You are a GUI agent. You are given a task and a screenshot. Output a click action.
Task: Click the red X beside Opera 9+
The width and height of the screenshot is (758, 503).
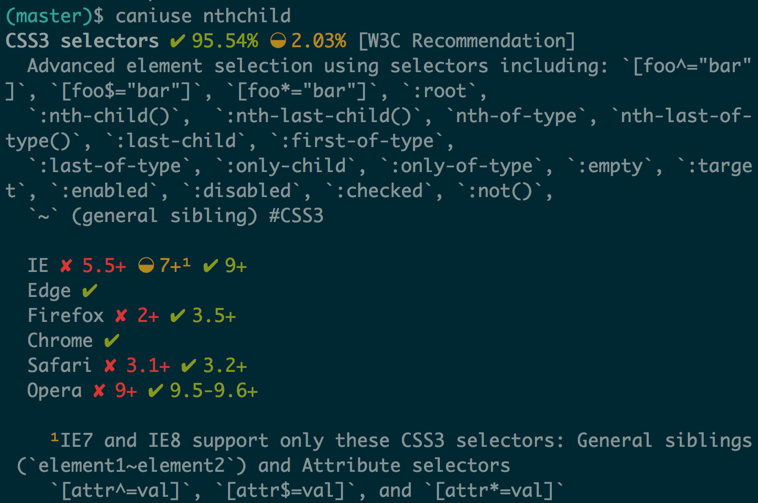coord(99,391)
